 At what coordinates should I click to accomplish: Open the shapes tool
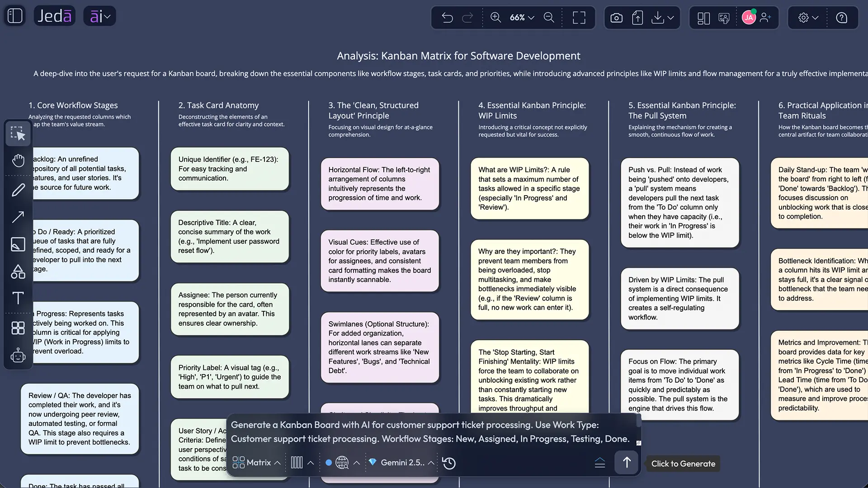18,271
